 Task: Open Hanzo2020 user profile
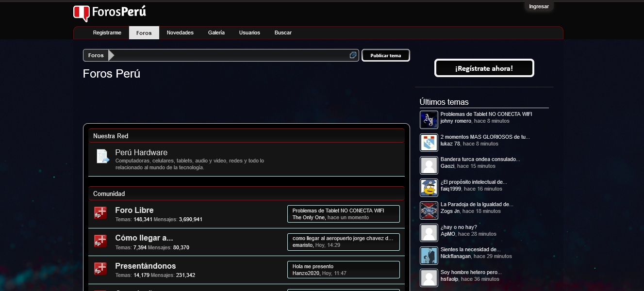tap(306, 273)
